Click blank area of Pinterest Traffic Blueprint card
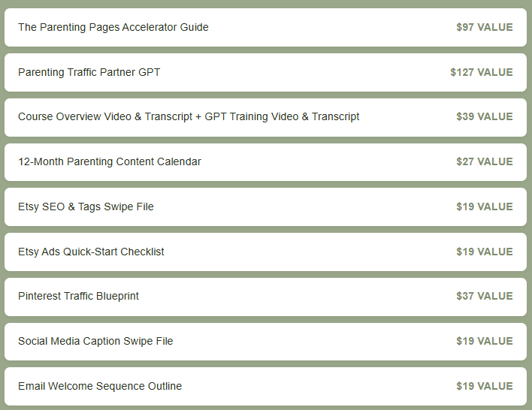The image size is (532, 410). [295, 297]
